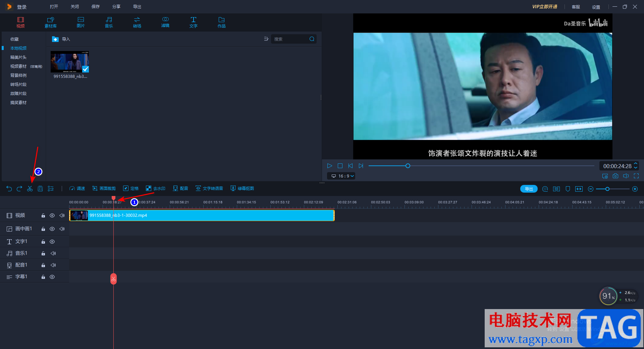Image resolution: width=644 pixels, height=349 pixels.
Task: Switch to the 转场 tab
Action: click(x=137, y=22)
